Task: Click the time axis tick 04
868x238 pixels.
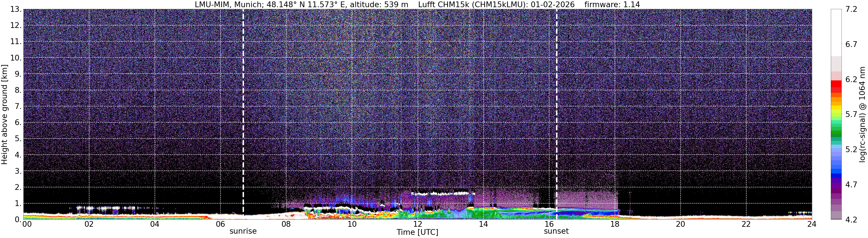Action: tap(155, 224)
